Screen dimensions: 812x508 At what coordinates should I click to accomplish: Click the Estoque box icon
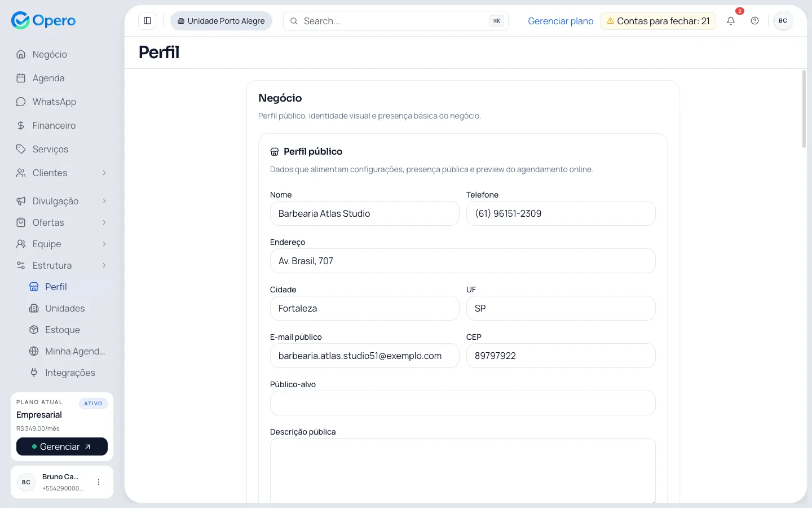click(34, 330)
